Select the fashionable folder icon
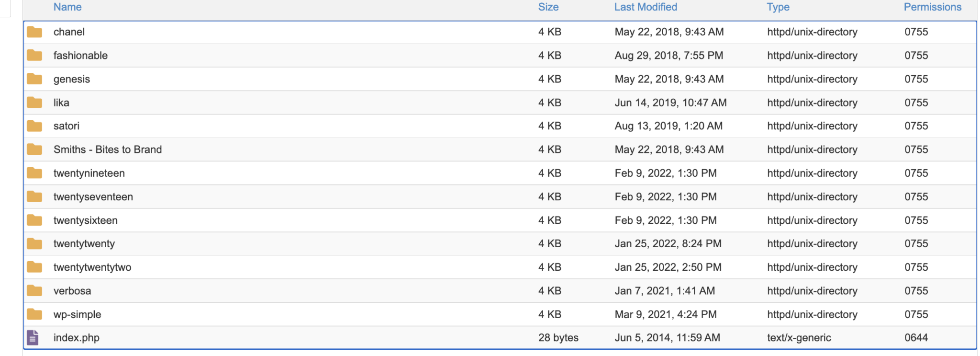980x356 pixels. [34, 56]
